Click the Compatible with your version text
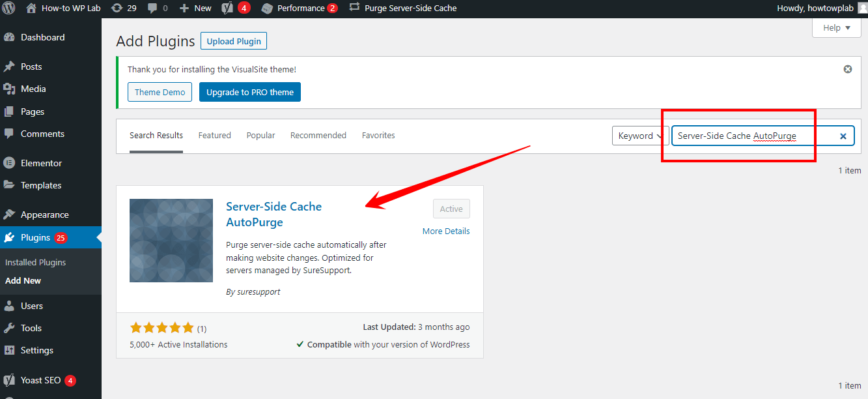This screenshot has width=868, height=399. click(x=383, y=344)
